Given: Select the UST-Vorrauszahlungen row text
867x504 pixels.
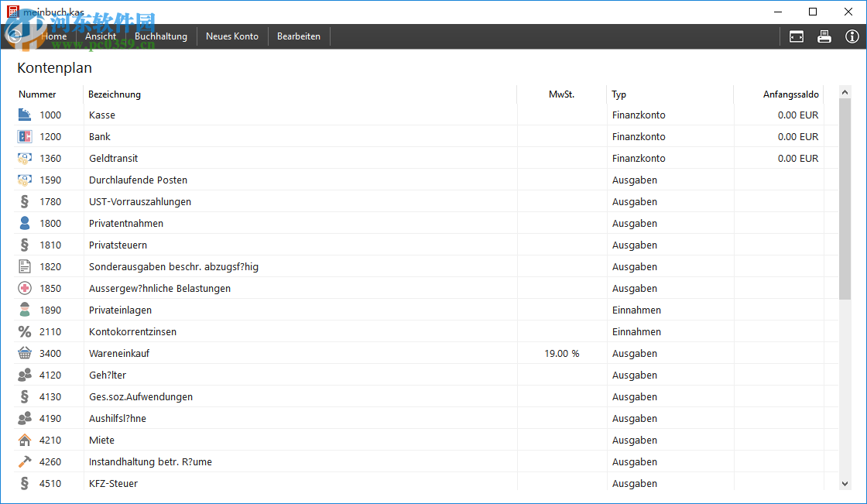Looking at the screenshot, I should coord(140,201).
